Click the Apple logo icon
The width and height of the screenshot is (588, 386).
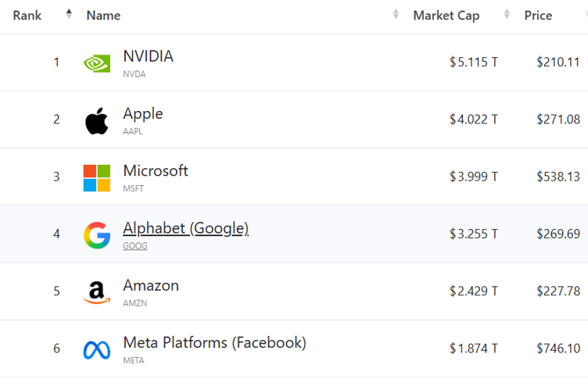point(97,120)
